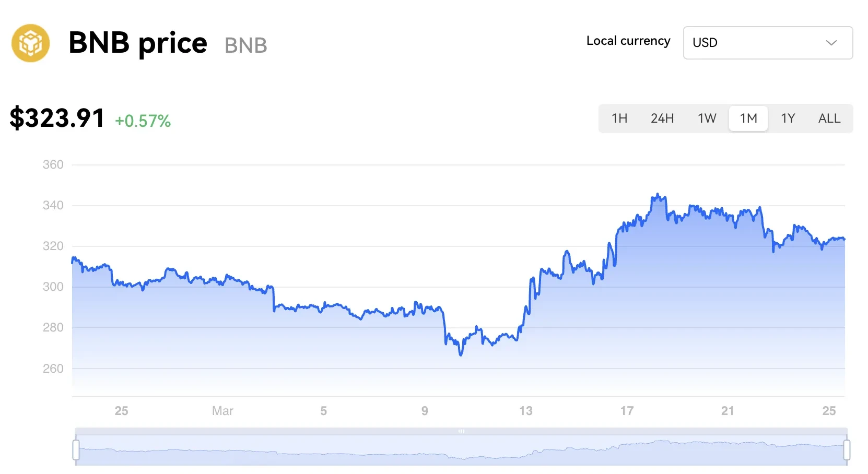Click the "21" x-axis date label

point(728,411)
